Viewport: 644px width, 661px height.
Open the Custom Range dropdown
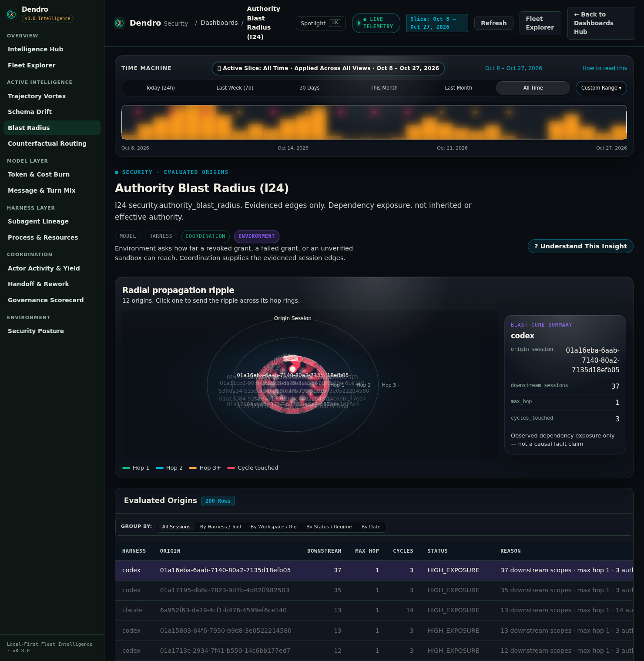point(601,88)
